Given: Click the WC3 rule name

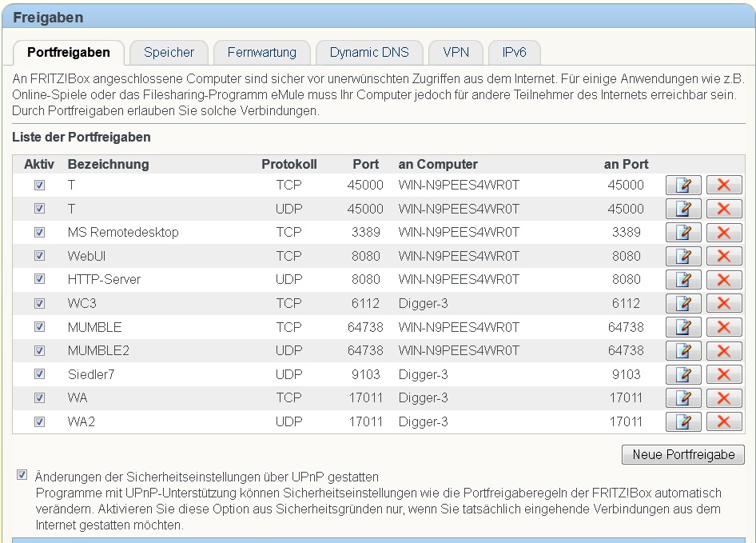Looking at the screenshot, I should (82, 303).
